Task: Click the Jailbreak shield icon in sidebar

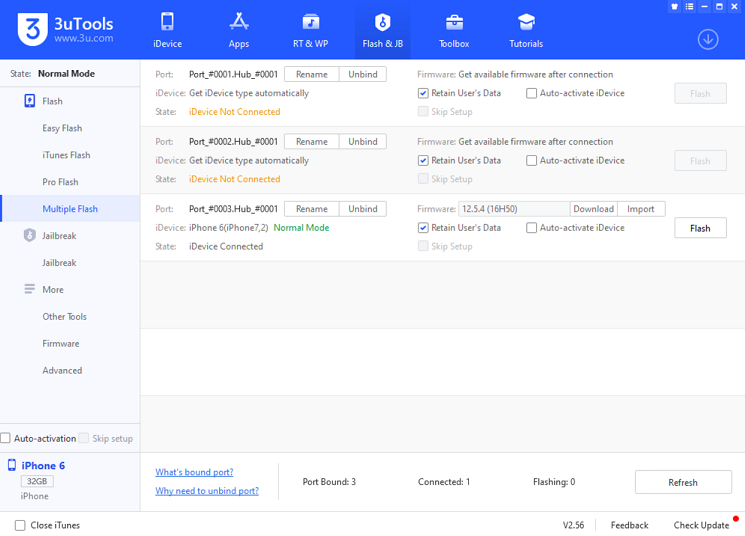Action: click(x=29, y=235)
